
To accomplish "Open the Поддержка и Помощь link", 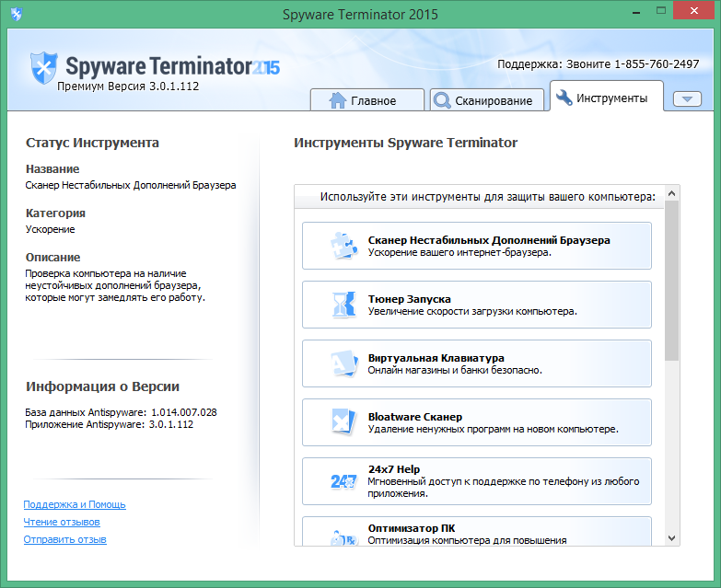I will (75, 504).
